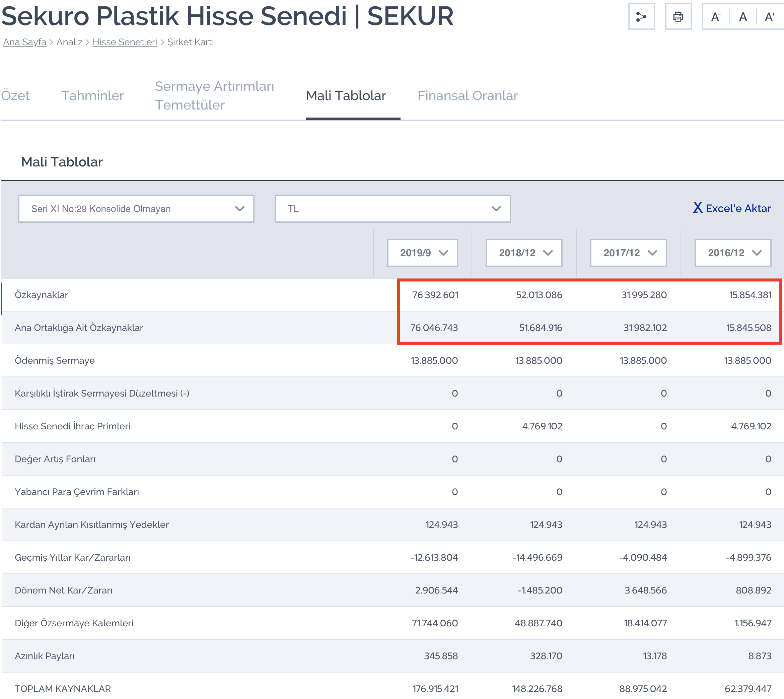
Task: Open the 2018/12 period dropdown
Action: point(524,253)
